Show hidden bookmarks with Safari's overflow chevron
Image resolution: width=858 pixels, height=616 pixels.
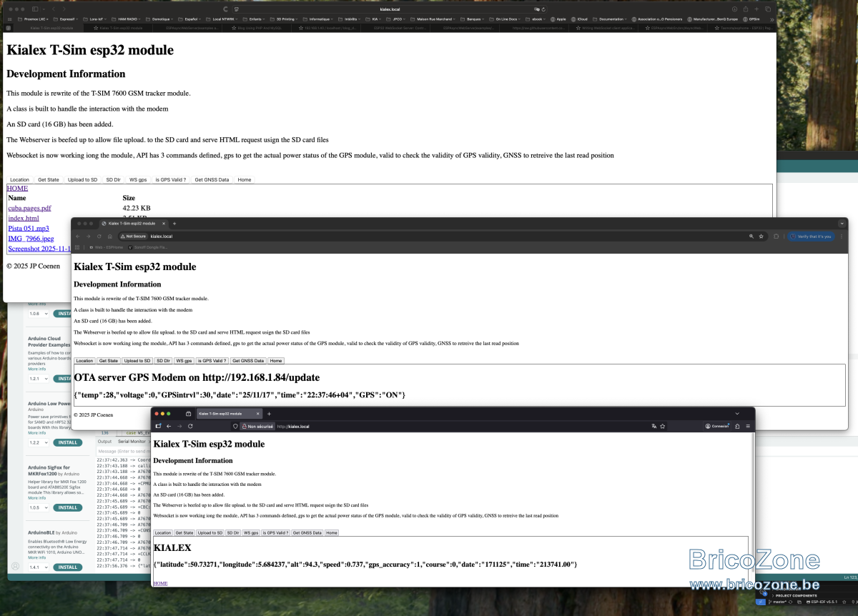[771, 19]
